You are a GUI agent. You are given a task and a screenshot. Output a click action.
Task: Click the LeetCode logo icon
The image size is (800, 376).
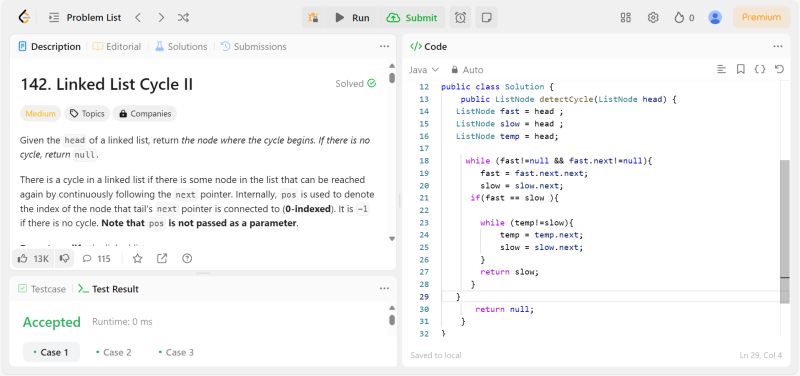pyautogui.click(x=24, y=17)
